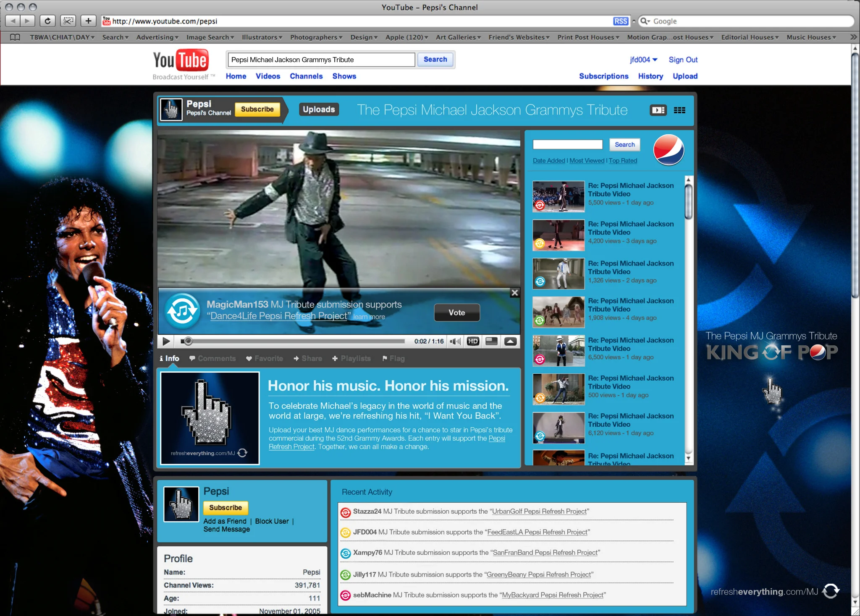Click the RSS badge in address bar
Image resolution: width=860 pixels, height=616 pixels.
pyautogui.click(x=620, y=21)
